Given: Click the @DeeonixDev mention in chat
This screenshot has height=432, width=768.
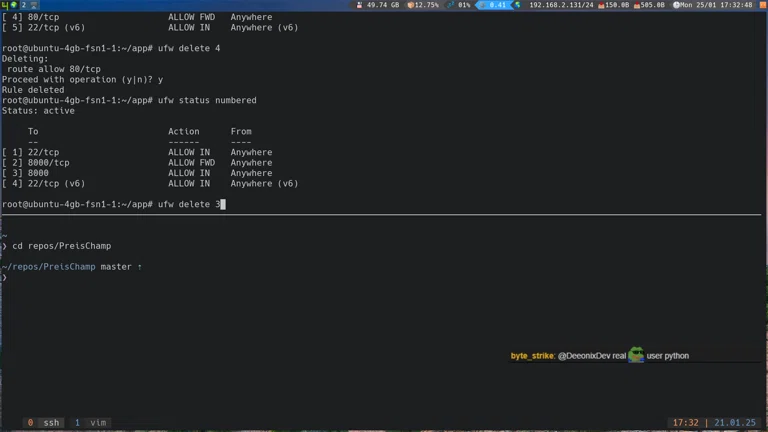Looking at the screenshot, I should click(583, 356).
